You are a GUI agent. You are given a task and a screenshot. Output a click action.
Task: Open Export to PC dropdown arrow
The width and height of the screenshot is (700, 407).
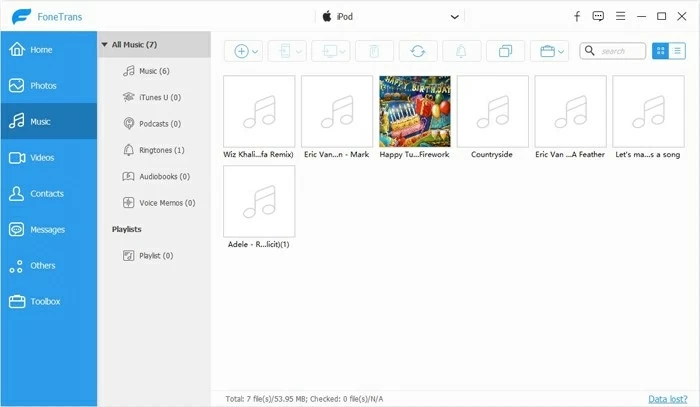pos(342,52)
